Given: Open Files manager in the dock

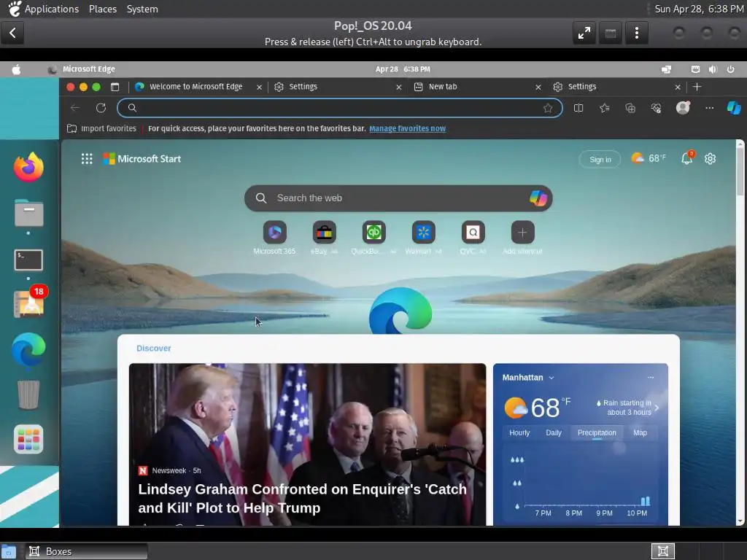Looking at the screenshot, I should 28,212.
